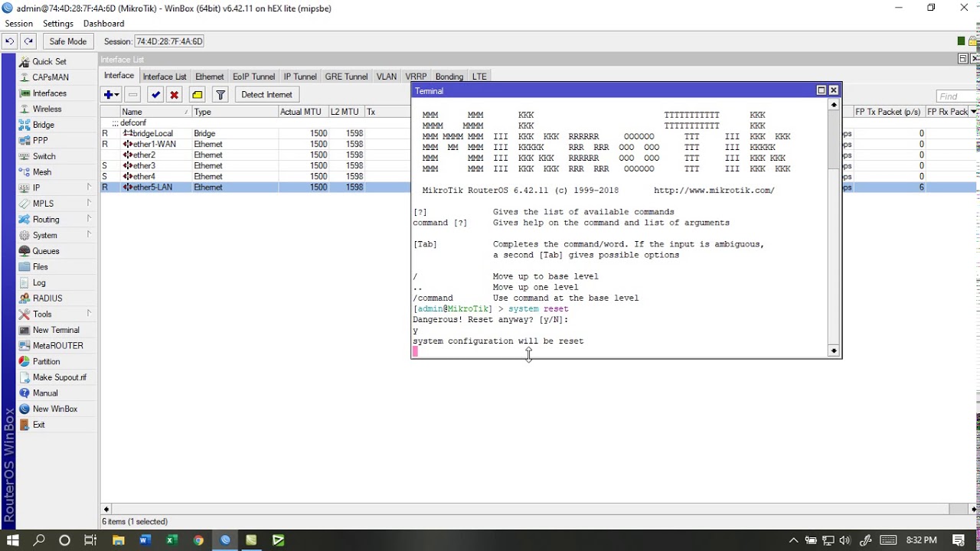Open the interface filter funnel
The width and height of the screenshot is (980, 551).
point(220,95)
